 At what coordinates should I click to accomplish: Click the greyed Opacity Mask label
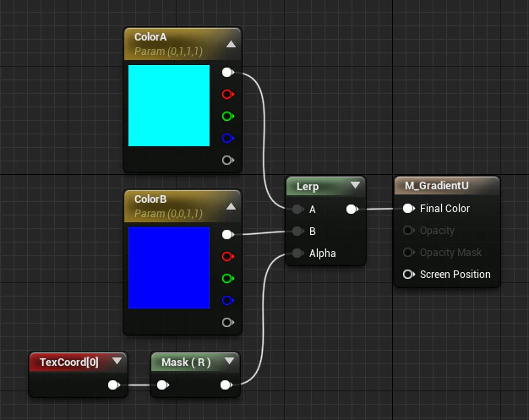450,253
